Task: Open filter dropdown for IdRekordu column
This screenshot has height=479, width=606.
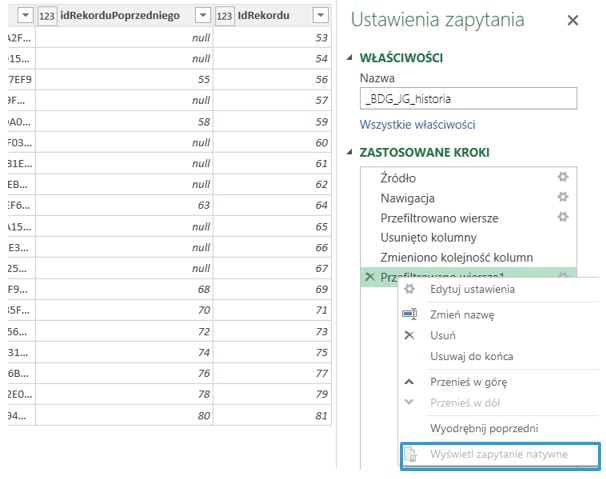Action: [319, 16]
